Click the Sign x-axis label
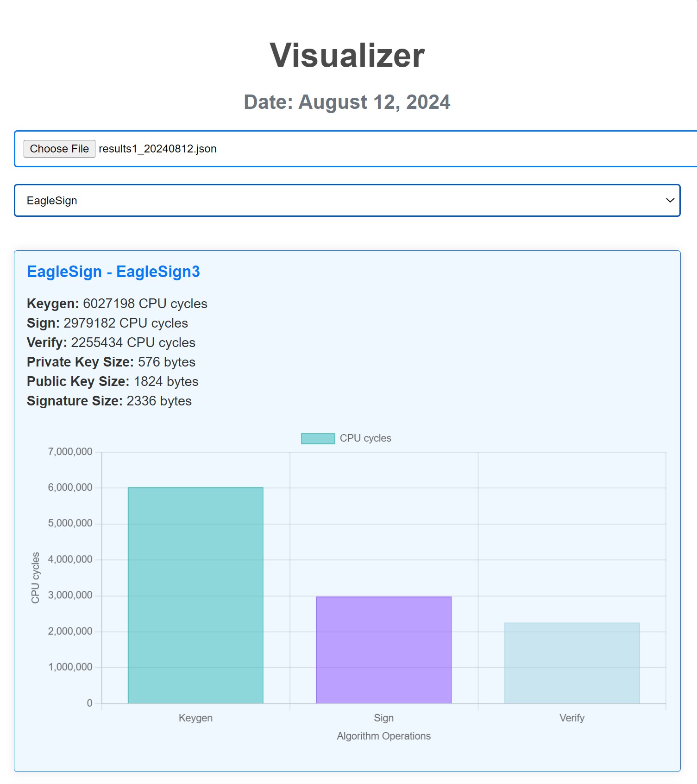Screen dimensions: 697x784 click(384, 718)
